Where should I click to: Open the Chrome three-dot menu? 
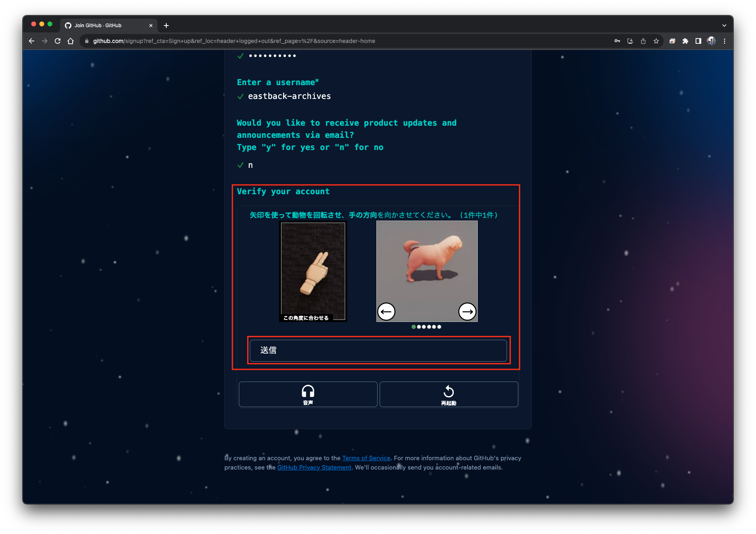point(724,41)
